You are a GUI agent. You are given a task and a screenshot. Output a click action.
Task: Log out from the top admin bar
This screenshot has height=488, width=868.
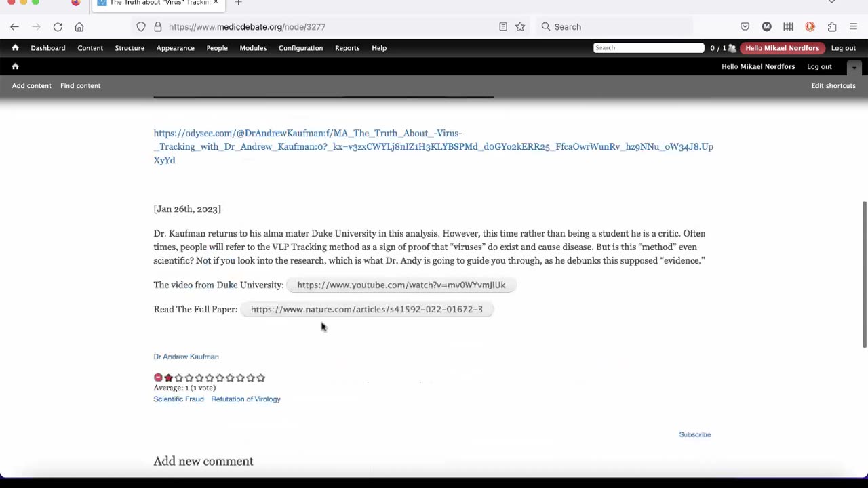(x=844, y=48)
